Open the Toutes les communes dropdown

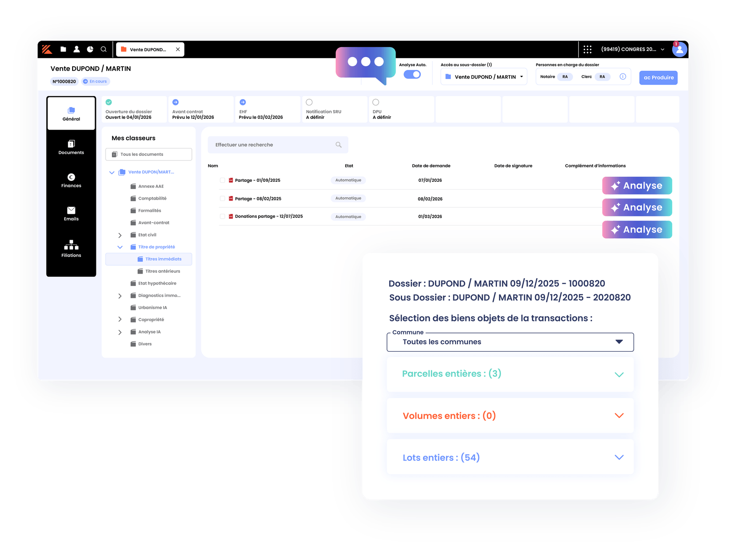pyautogui.click(x=510, y=342)
